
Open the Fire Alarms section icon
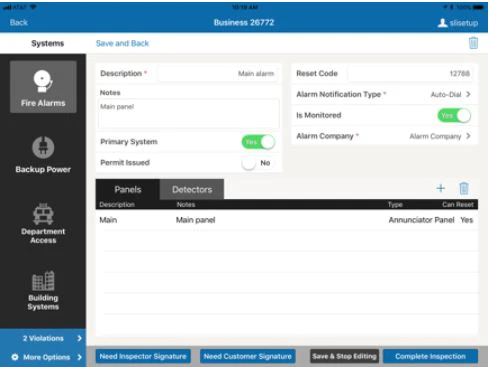click(x=43, y=81)
